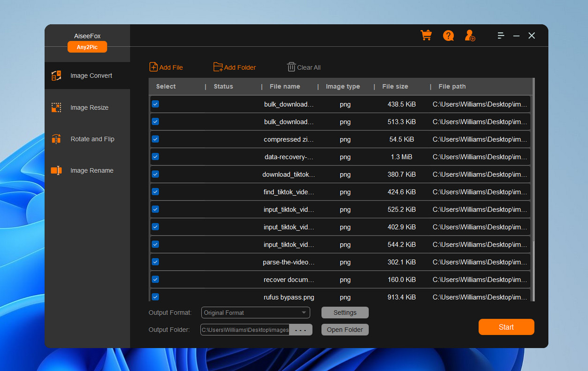Toggle the rufus bypass.png checkbox
588x371 pixels.
(155, 297)
